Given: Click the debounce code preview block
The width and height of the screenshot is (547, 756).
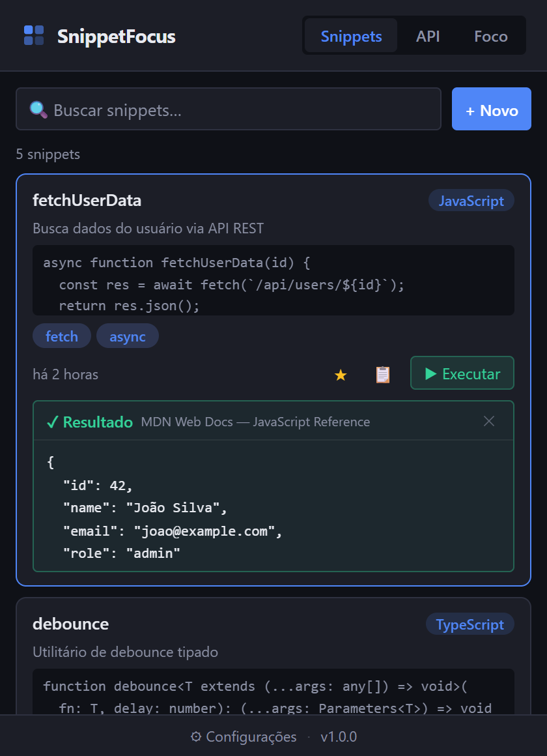Looking at the screenshot, I should [273, 692].
